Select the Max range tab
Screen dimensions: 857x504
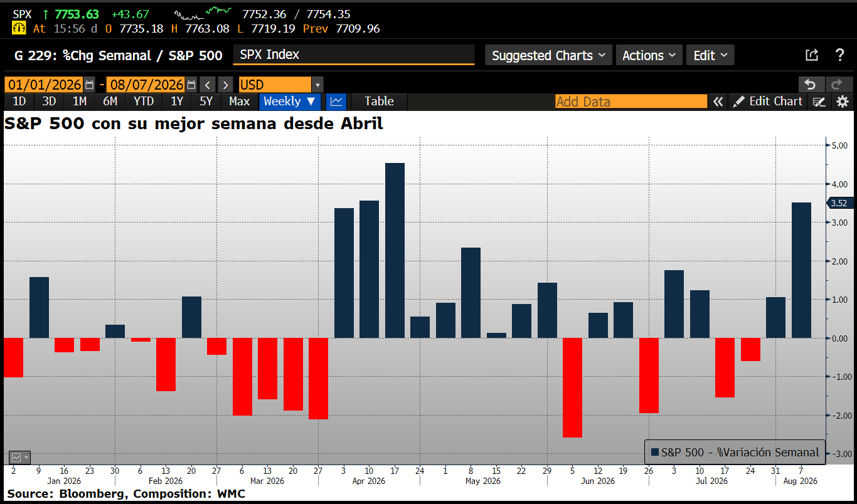click(239, 101)
